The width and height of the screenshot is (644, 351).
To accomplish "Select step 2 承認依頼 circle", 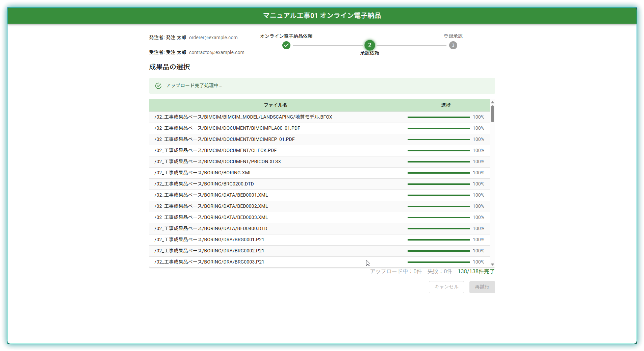I will pyautogui.click(x=369, y=45).
